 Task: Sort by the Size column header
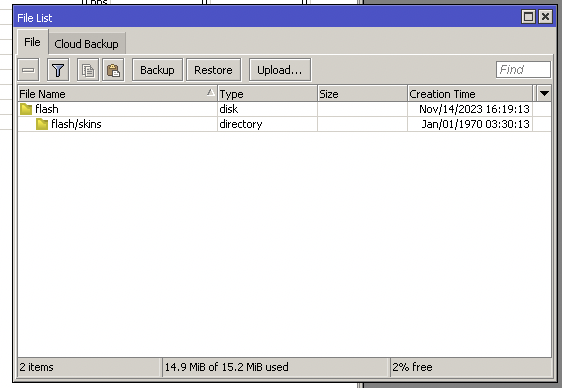click(362, 94)
